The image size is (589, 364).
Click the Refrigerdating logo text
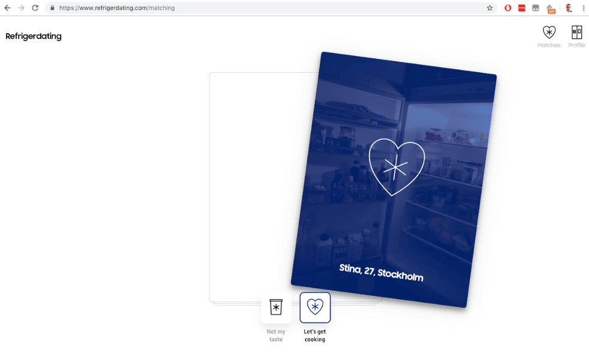(34, 36)
